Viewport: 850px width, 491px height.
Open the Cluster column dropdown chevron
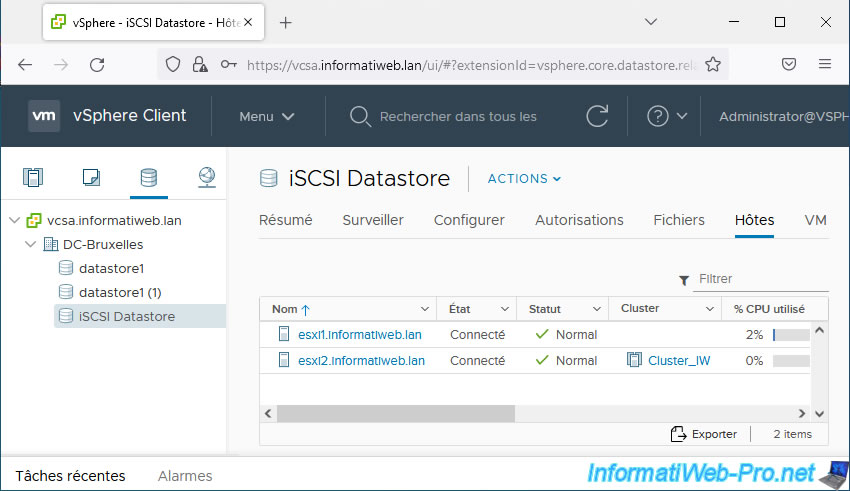(x=710, y=309)
